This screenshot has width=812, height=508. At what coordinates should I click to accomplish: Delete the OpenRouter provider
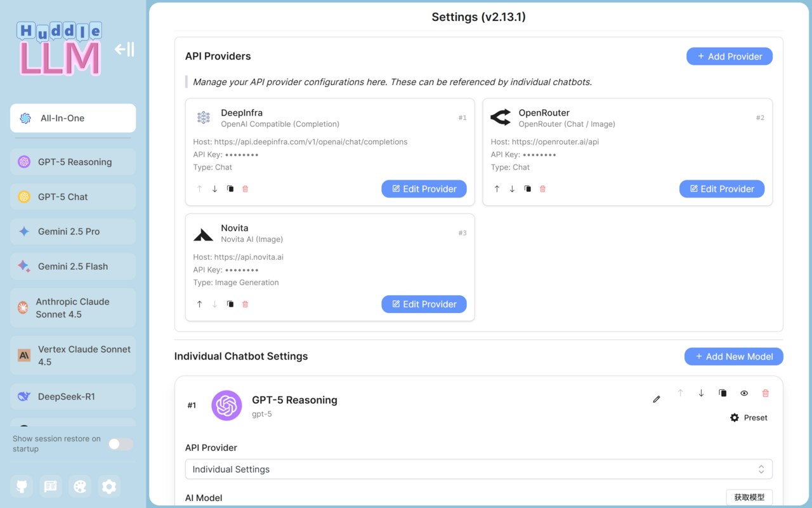click(x=542, y=189)
